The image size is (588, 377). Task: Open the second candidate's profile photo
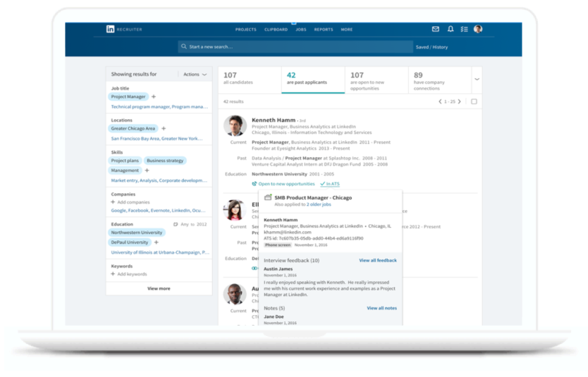[x=235, y=210]
